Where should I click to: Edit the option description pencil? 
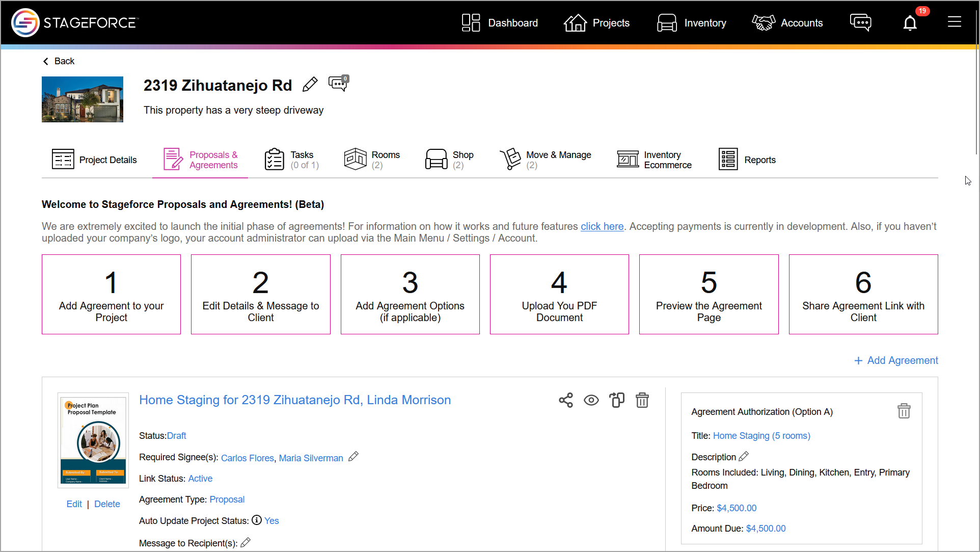[744, 456]
